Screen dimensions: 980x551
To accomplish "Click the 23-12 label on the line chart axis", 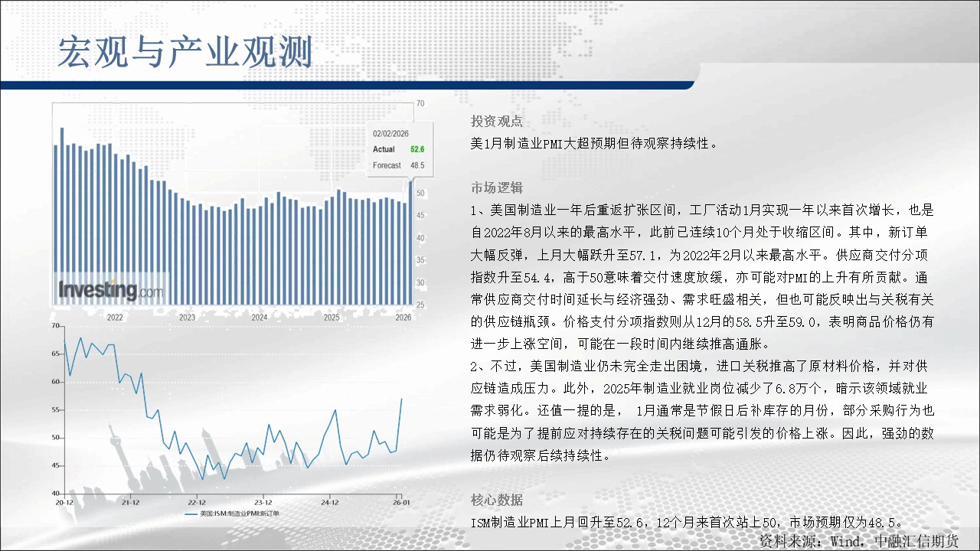I will point(263,503).
